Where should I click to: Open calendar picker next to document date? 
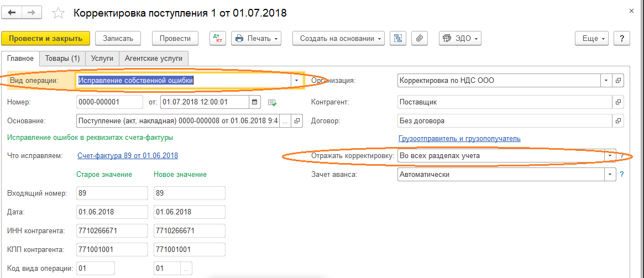click(x=255, y=102)
